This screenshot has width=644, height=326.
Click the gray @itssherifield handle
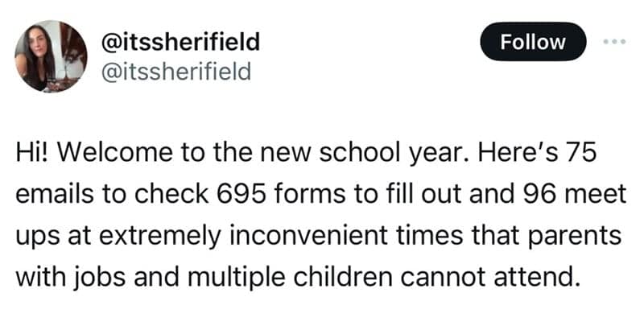[x=178, y=72]
